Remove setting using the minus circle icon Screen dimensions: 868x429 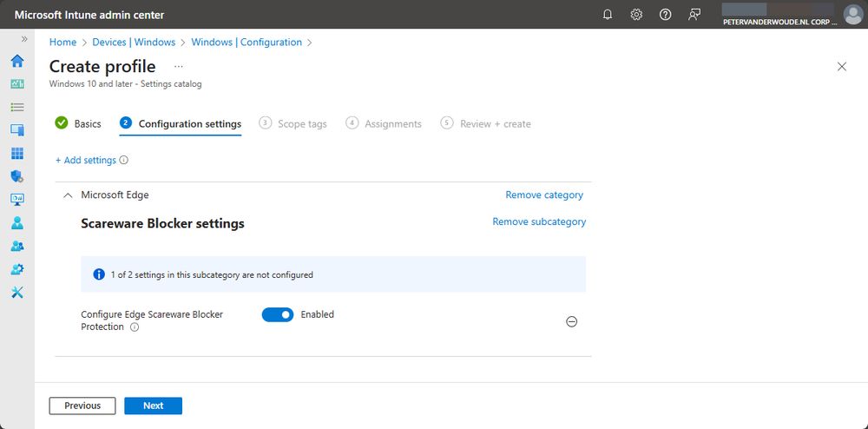coord(572,321)
